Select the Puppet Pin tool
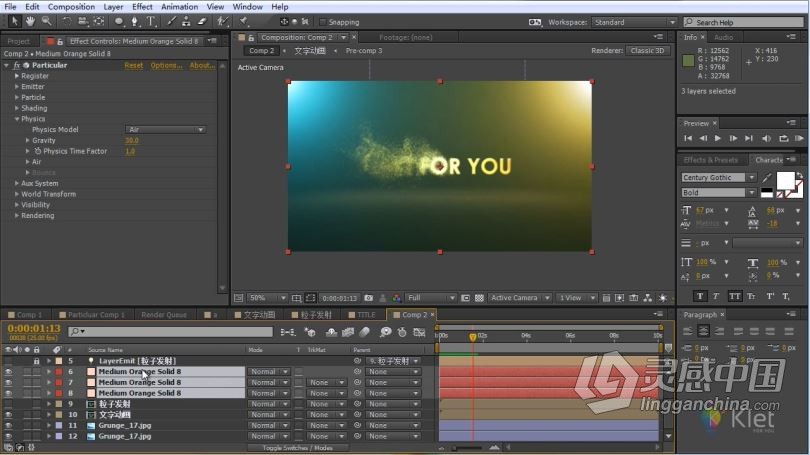The height and width of the screenshot is (455, 810). (244, 21)
